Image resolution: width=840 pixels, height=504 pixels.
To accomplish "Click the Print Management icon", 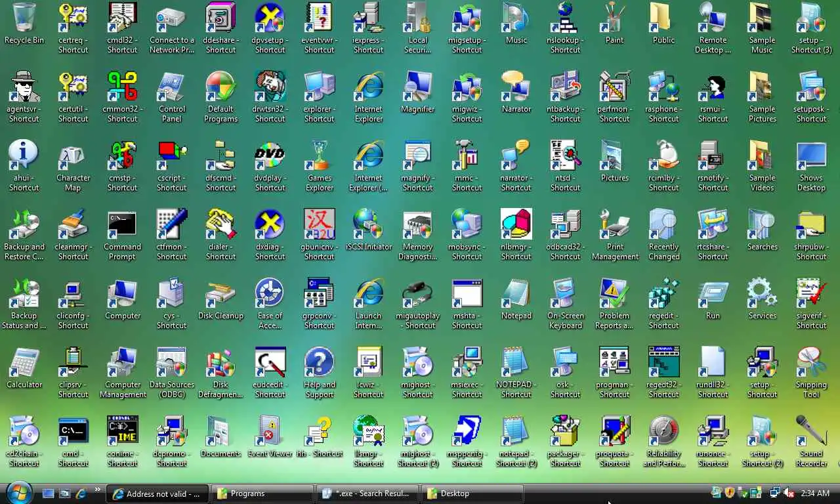I will click(x=615, y=224).
